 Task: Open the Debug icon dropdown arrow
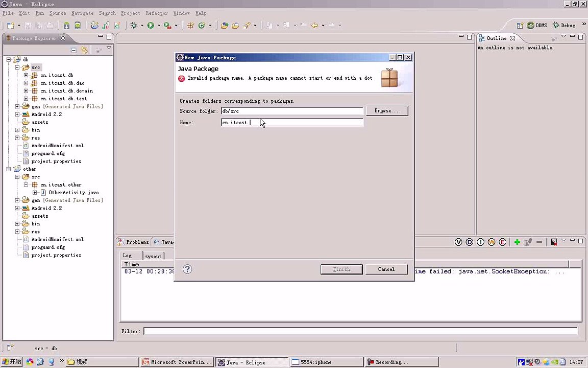(142, 26)
